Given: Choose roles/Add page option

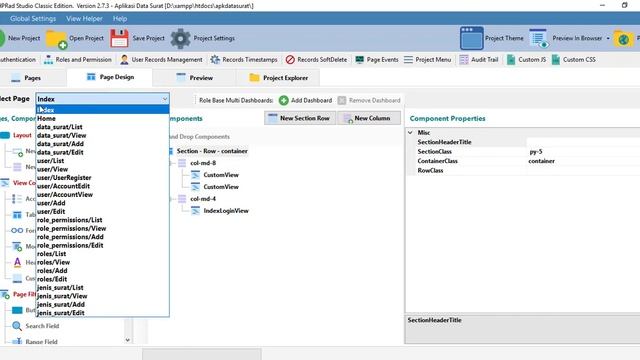Looking at the screenshot, I should [x=102, y=271].
